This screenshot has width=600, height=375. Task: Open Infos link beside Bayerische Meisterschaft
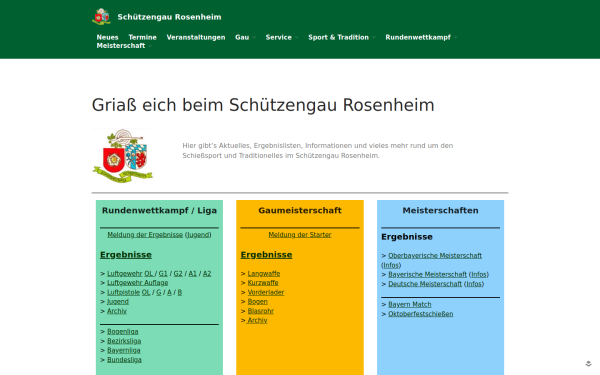479,274
